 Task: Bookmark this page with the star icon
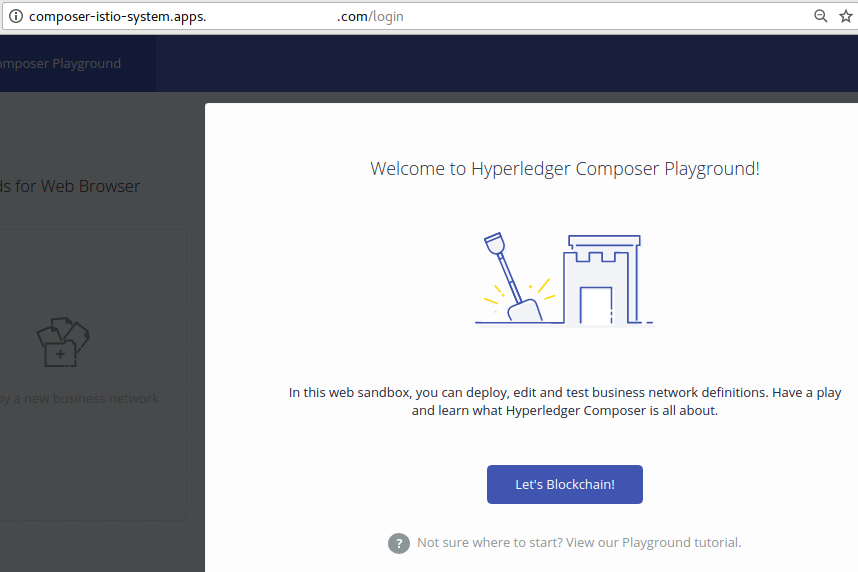click(846, 16)
